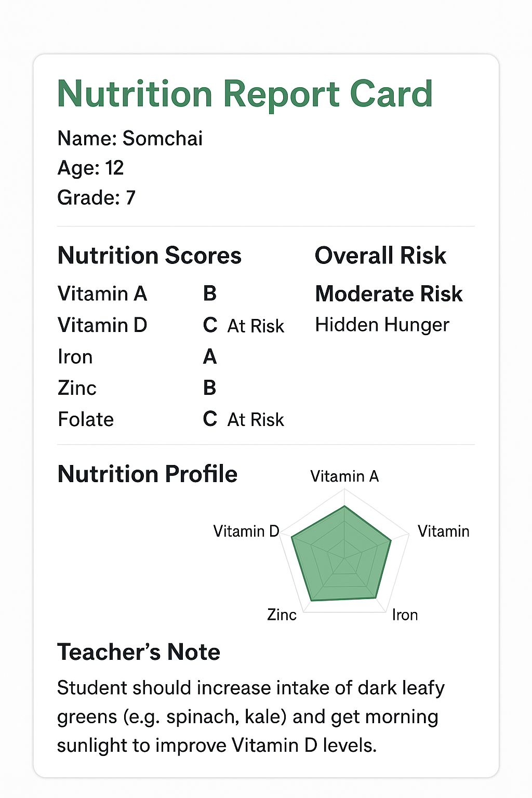Click the teacher's note paragraph text

click(x=250, y=716)
